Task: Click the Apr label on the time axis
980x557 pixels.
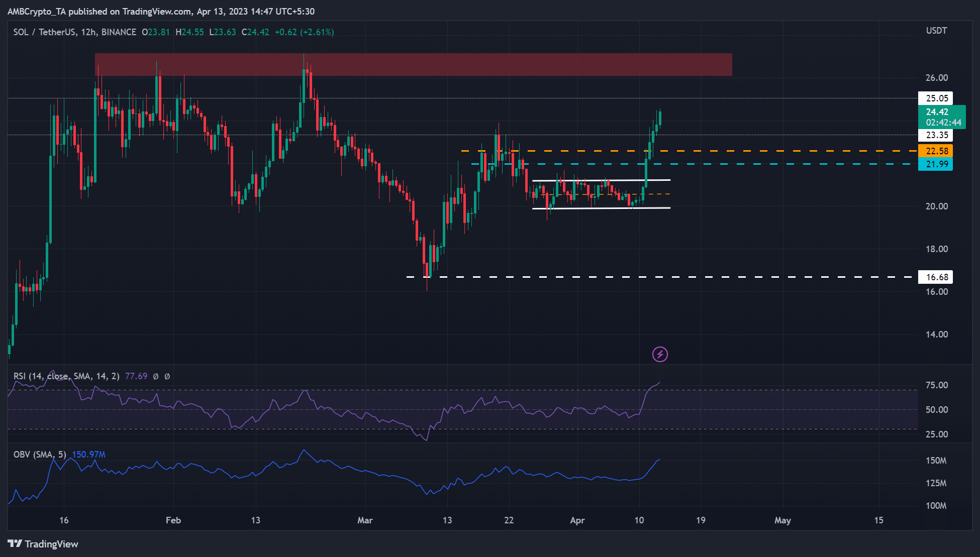Action: click(x=577, y=521)
